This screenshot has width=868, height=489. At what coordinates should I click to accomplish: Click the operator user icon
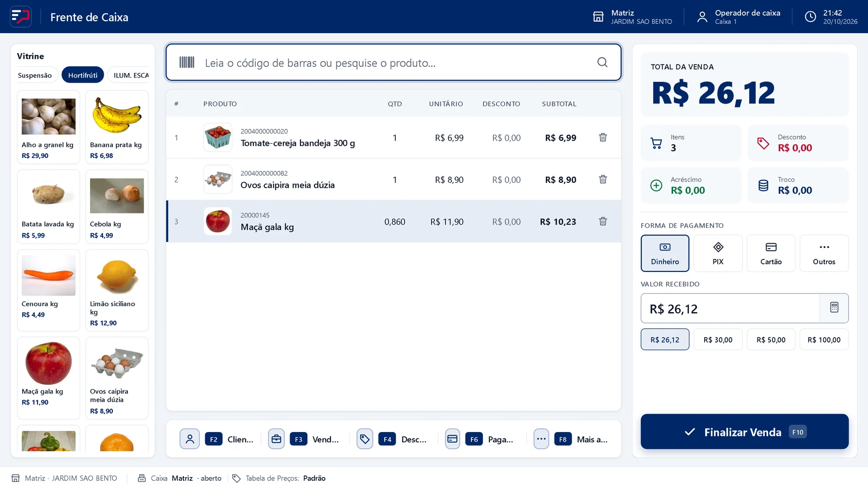click(702, 17)
